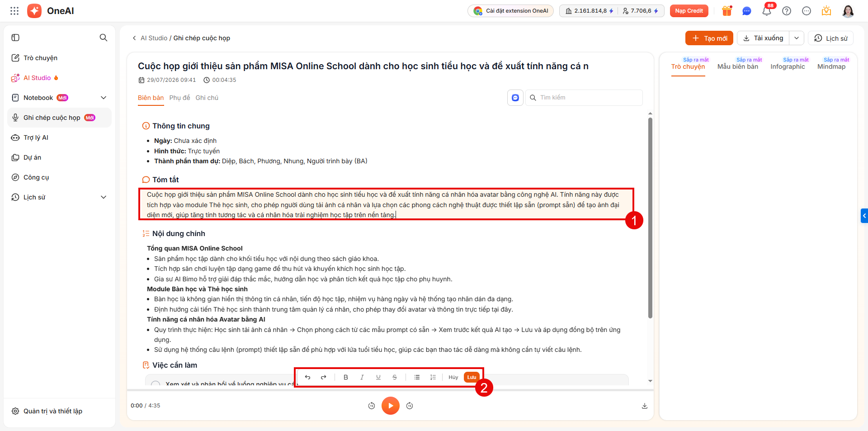
Task: Open Công cụ in the sidebar
Action: point(60,177)
